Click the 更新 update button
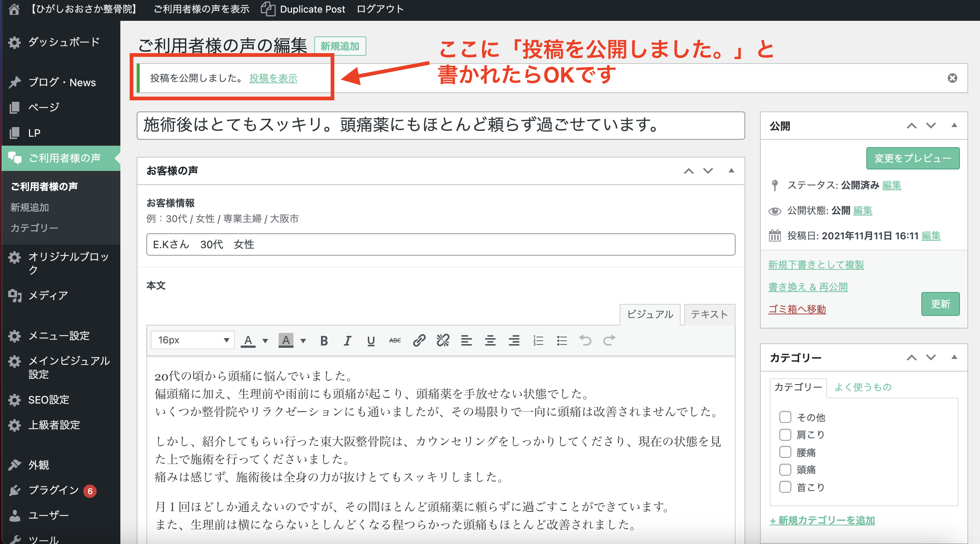Viewport: 980px width, 544px height. coord(940,304)
